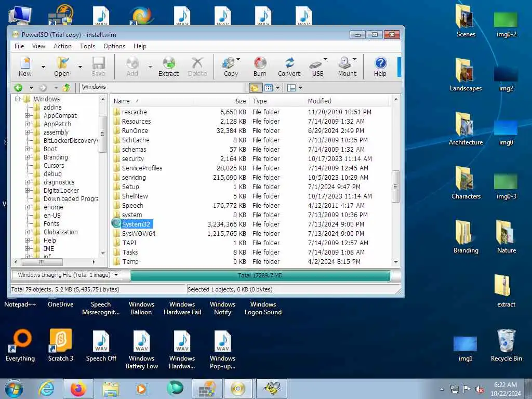Click the Scratch 3 desktop shortcut
The width and height of the screenshot is (532, 399).
point(60,345)
